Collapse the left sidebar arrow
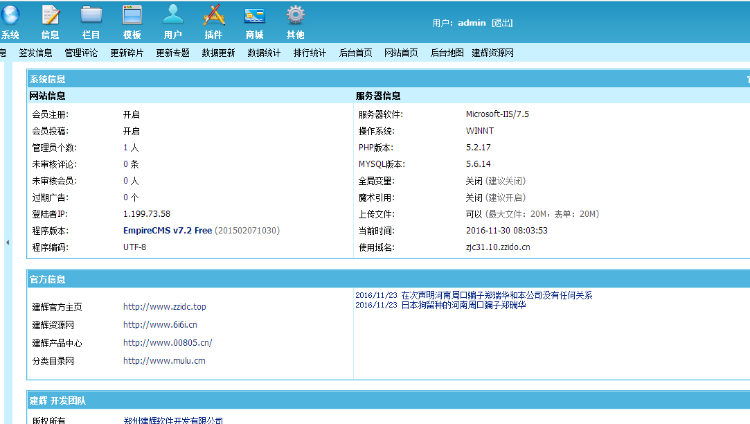The width and height of the screenshot is (750, 424). point(7,243)
